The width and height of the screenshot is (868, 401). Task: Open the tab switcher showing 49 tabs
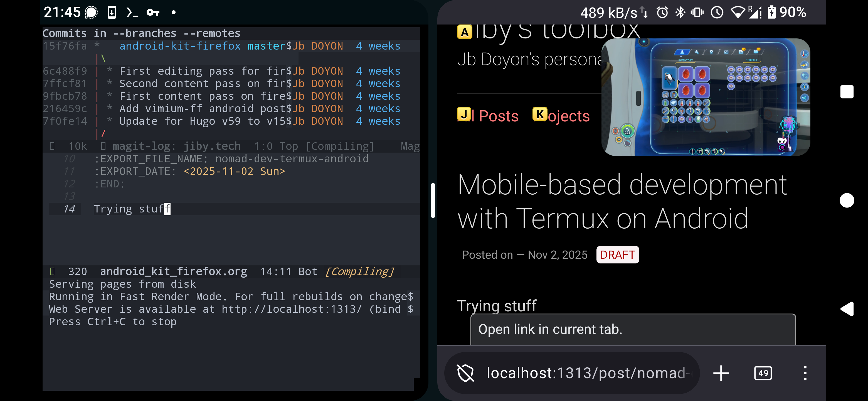coord(763,373)
